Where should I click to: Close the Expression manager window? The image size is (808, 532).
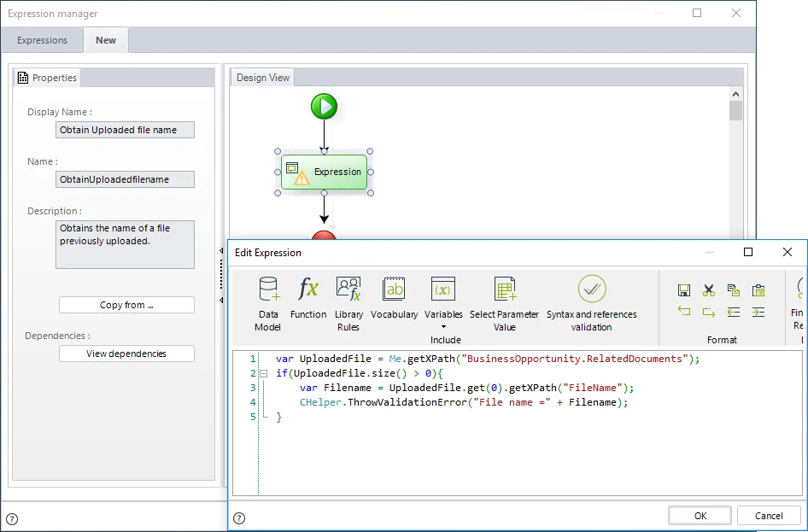736,13
